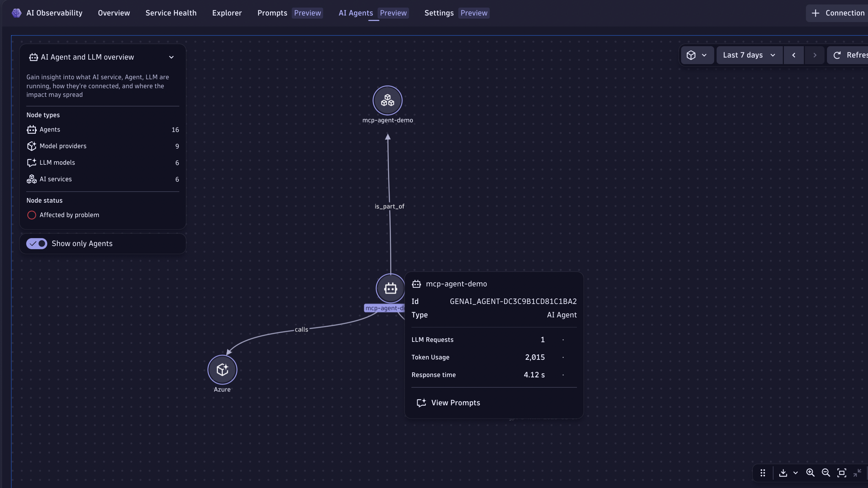The image size is (868, 488).
Task: Open the Overview tab
Action: tap(114, 13)
